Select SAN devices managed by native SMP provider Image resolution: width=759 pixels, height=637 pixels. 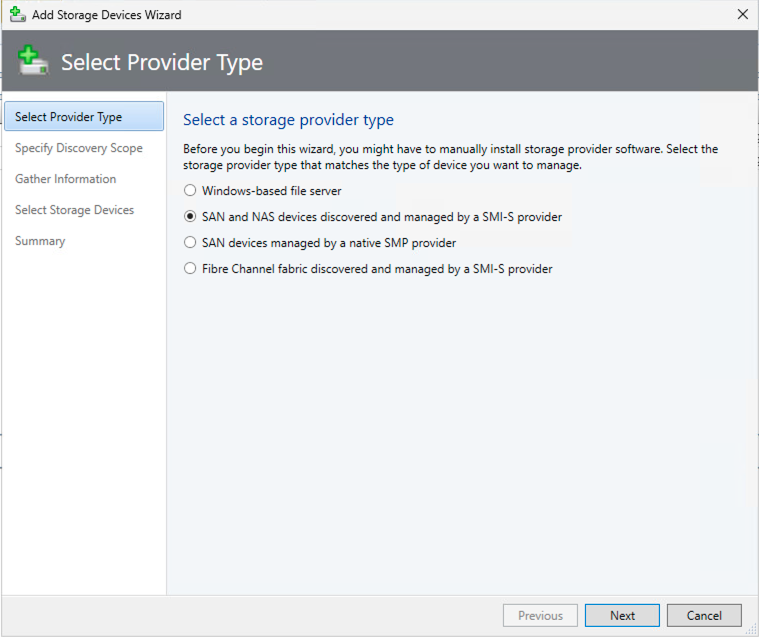click(190, 242)
